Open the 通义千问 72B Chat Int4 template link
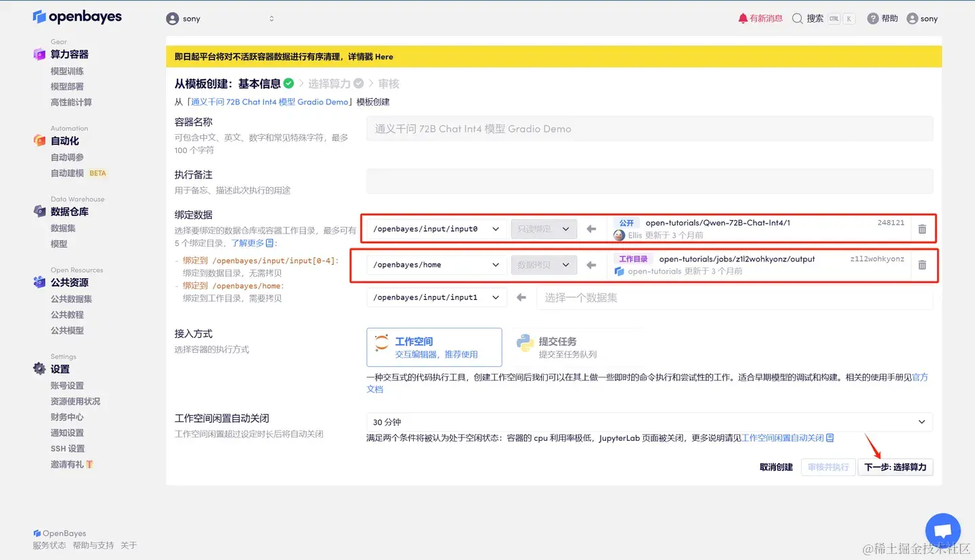The height and width of the screenshot is (560, 975). tap(269, 102)
